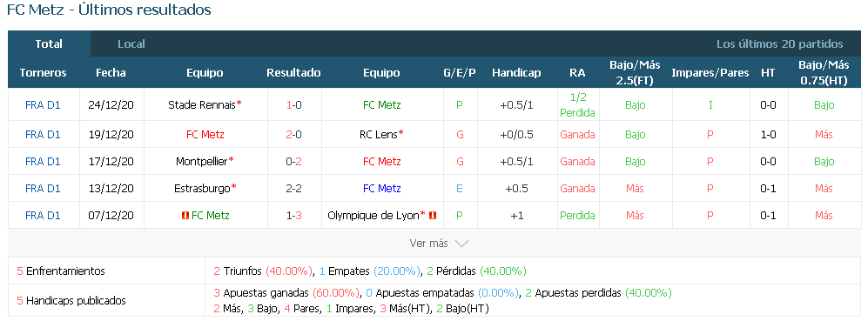Open Stade Rennais team link
The width and height of the screenshot is (868, 321).
click(202, 104)
